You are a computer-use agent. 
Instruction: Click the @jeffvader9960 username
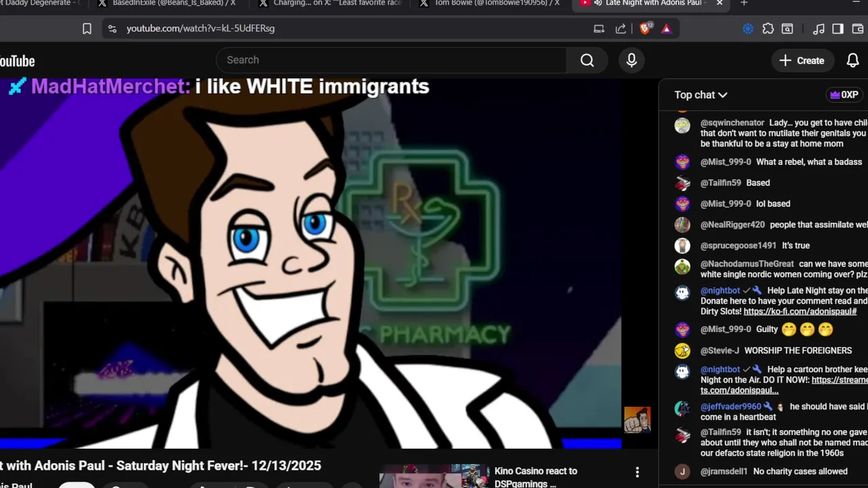pyautogui.click(x=730, y=407)
